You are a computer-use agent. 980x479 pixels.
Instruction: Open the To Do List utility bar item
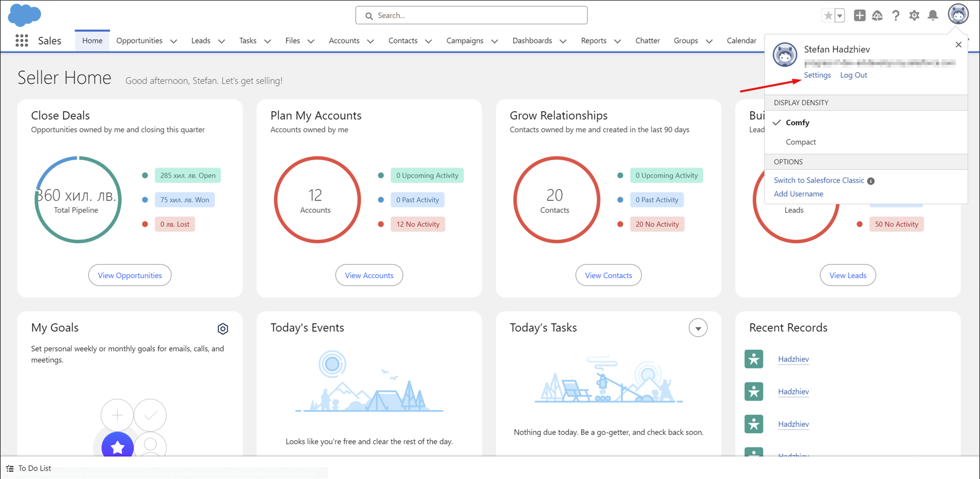(29, 468)
